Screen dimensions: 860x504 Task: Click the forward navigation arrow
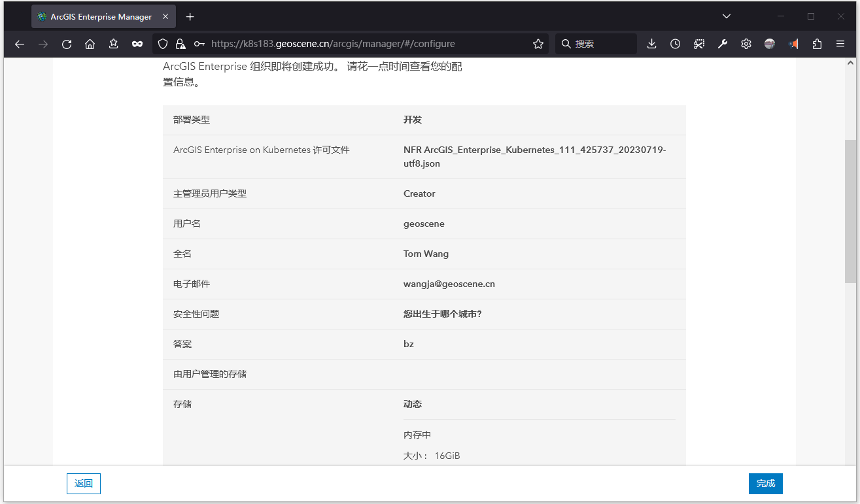click(43, 44)
